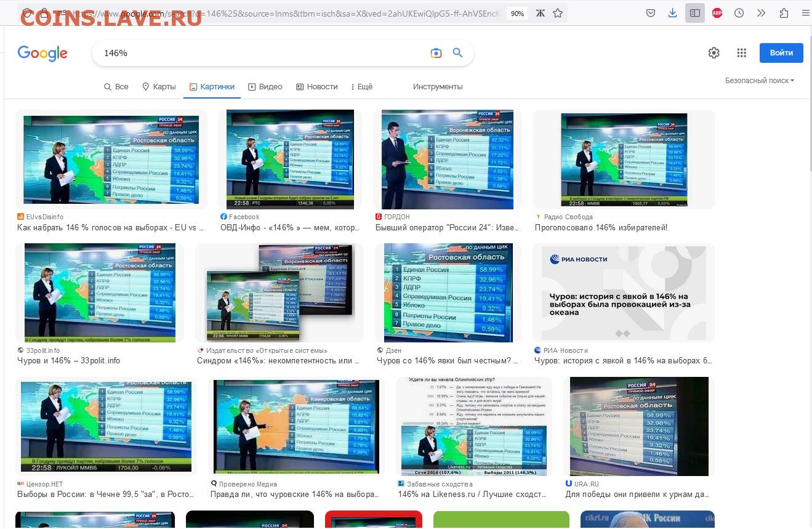
Task: Open the clock history toolbar icon
Action: click(739, 13)
